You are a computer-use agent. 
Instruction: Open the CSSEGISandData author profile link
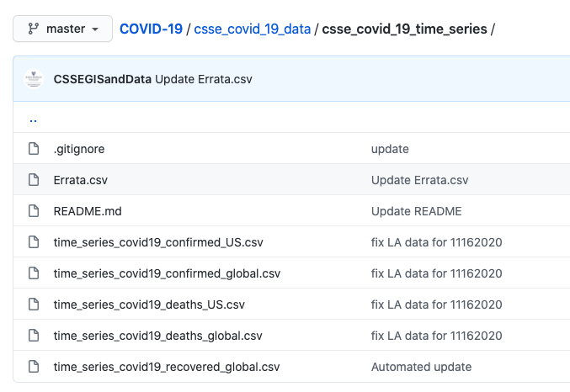click(102, 79)
